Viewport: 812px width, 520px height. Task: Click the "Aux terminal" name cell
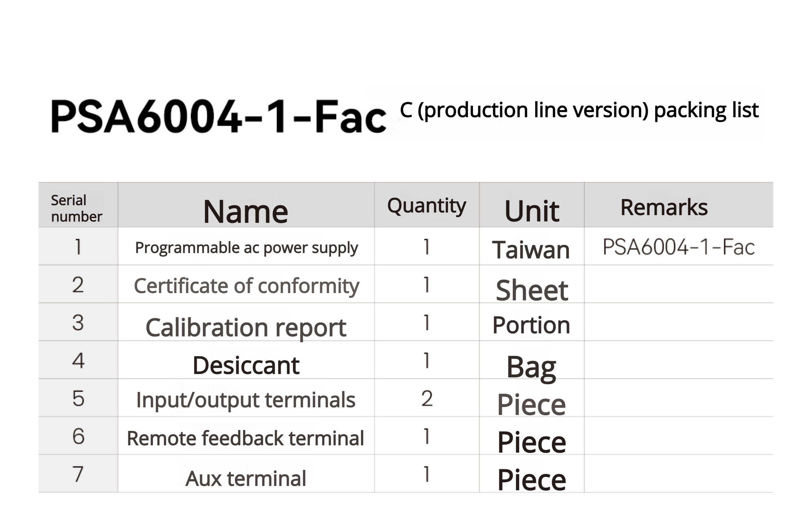[x=246, y=478]
